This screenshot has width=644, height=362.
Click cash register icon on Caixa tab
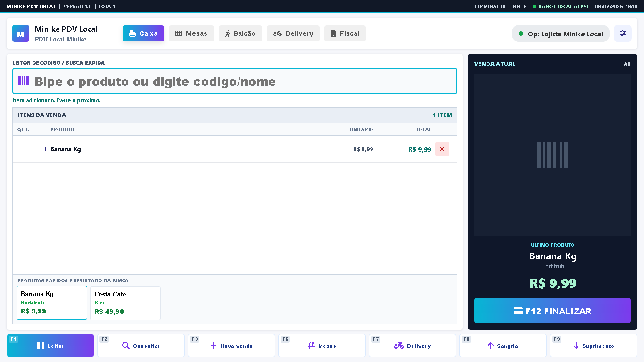click(x=132, y=33)
